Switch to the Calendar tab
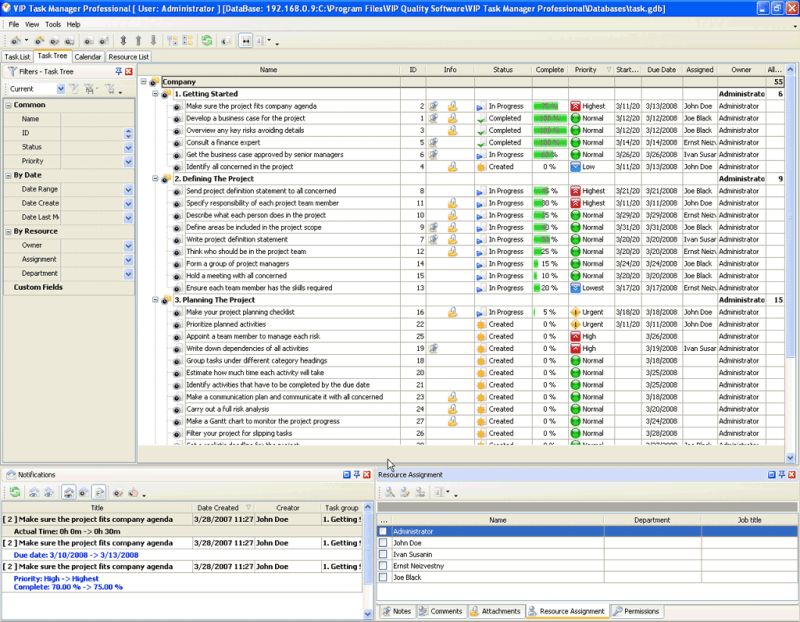This screenshot has width=800, height=622. click(88, 57)
